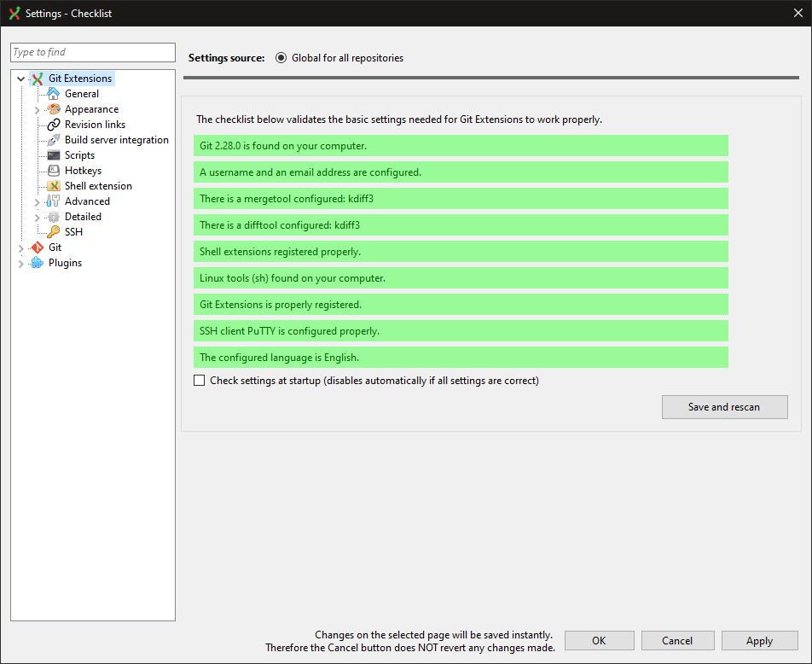This screenshot has width=812, height=664.
Task: Click Shell extensions registered properly item
Action: pyautogui.click(x=461, y=252)
